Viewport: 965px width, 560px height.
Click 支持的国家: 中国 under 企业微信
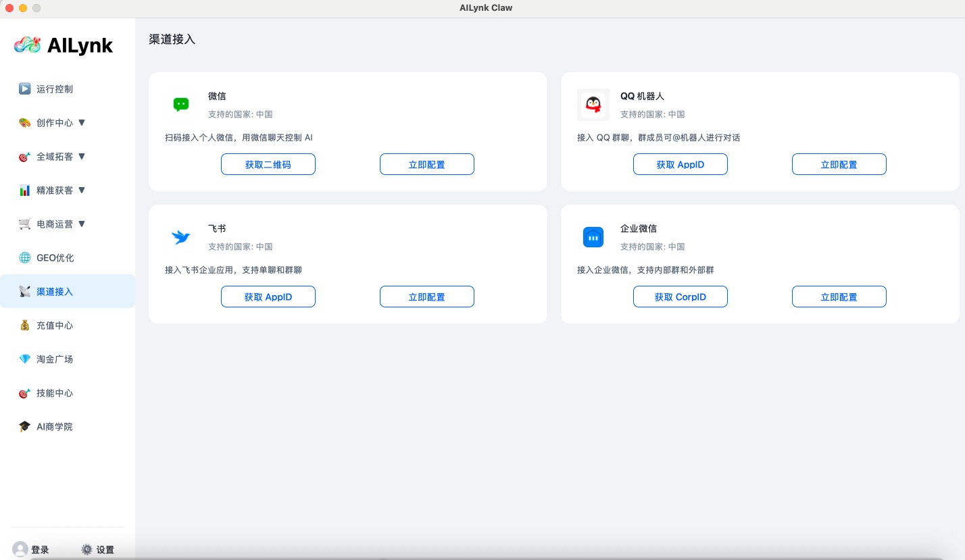(x=653, y=247)
